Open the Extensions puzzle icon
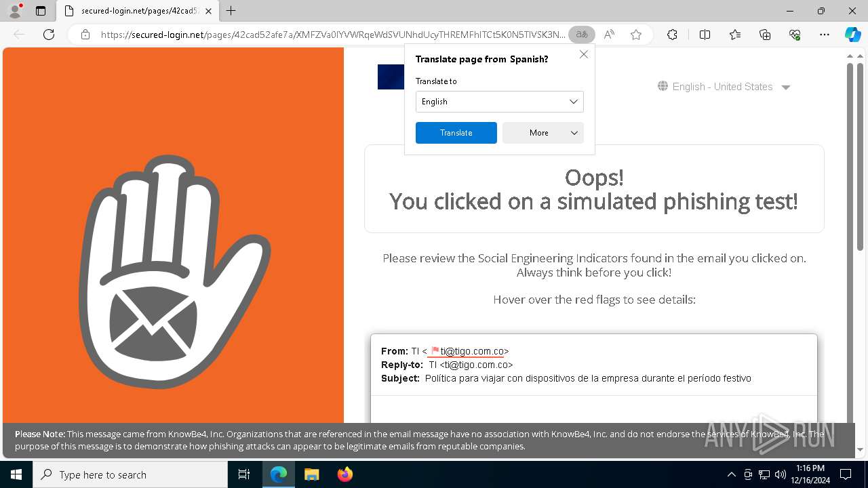The image size is (868, 488). 672,35
